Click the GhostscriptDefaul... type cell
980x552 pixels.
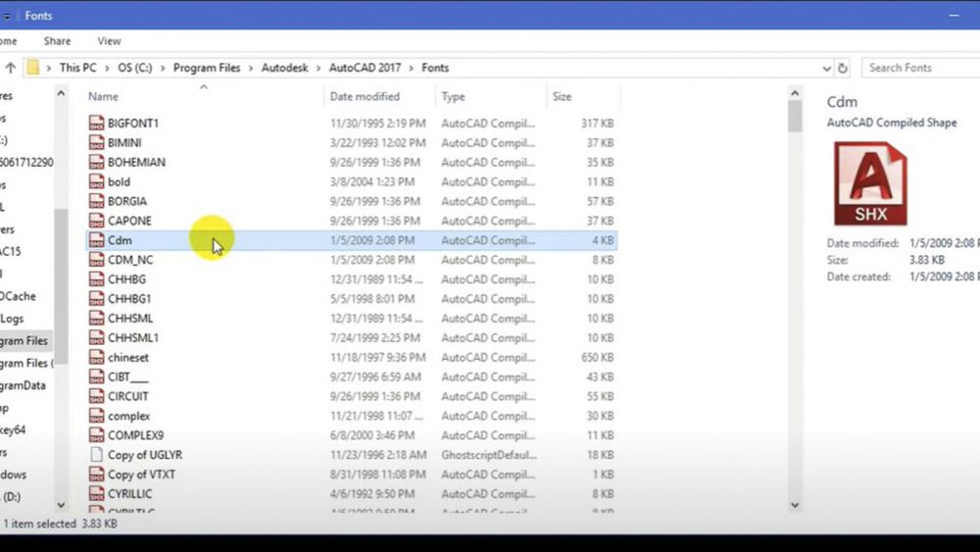[x=489, y=455]
